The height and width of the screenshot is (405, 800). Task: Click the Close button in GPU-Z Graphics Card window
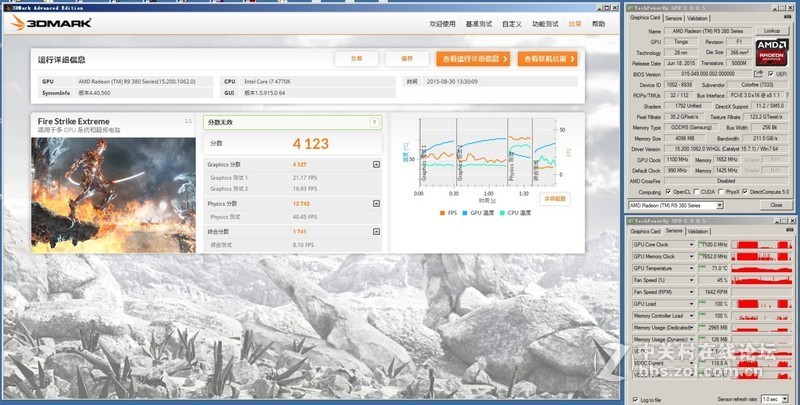click(776, 205)
